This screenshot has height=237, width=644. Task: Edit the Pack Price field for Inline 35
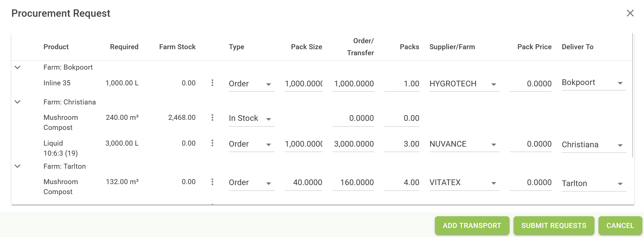click(531, 84)
